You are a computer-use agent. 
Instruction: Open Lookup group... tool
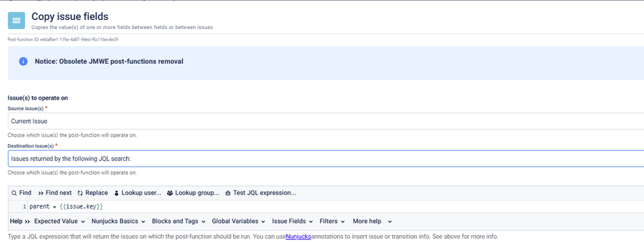[x=193, y=193]
